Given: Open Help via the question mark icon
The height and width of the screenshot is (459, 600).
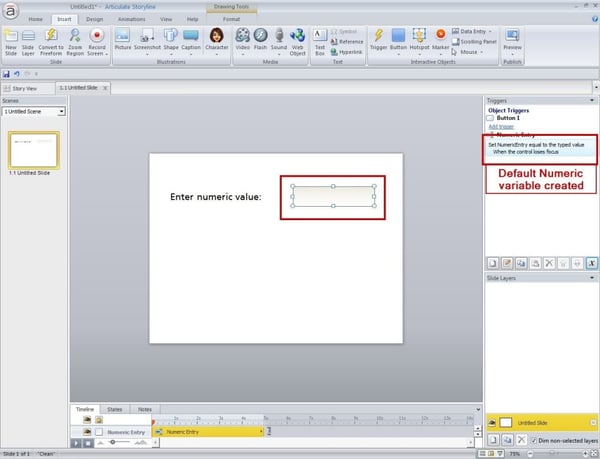Looking at the screenshot, I should click(x=595, y=19).
